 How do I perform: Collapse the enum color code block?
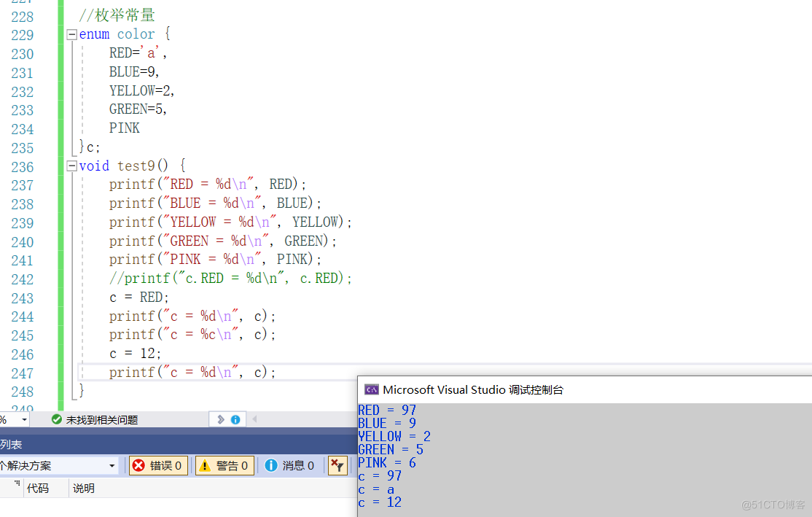pos(72,35)
